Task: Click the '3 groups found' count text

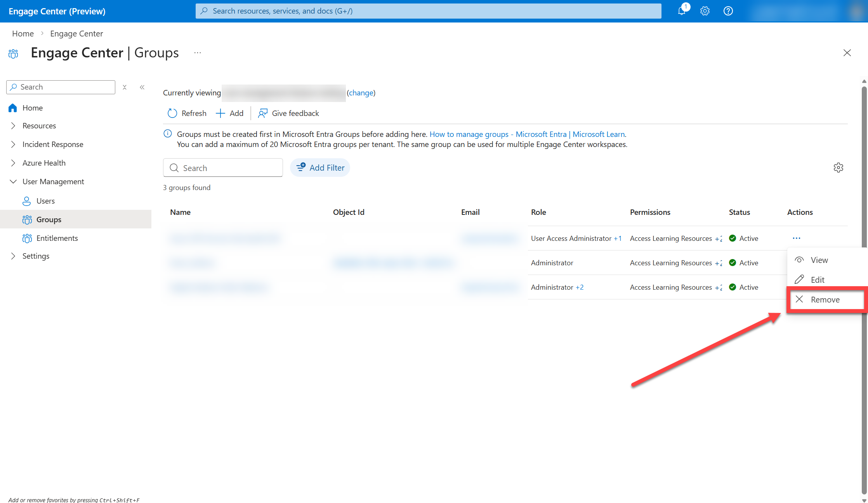Action: pos(187,188)
